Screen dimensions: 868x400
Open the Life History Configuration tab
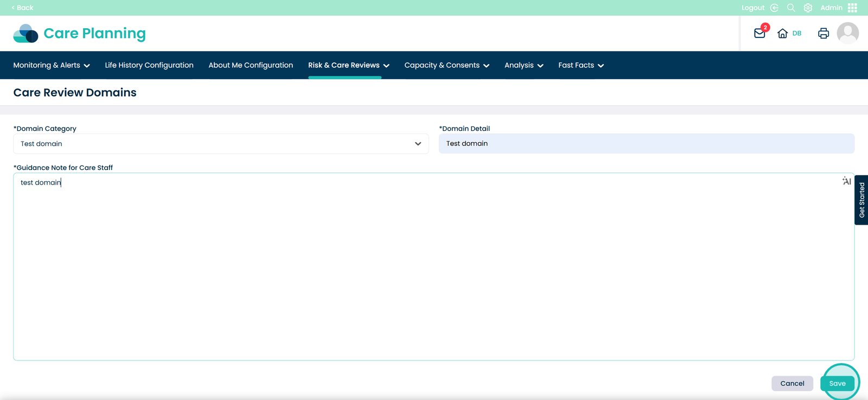click(149, 65)
